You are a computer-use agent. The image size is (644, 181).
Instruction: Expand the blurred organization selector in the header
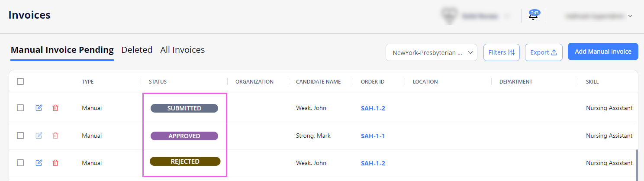pos(474,16)
